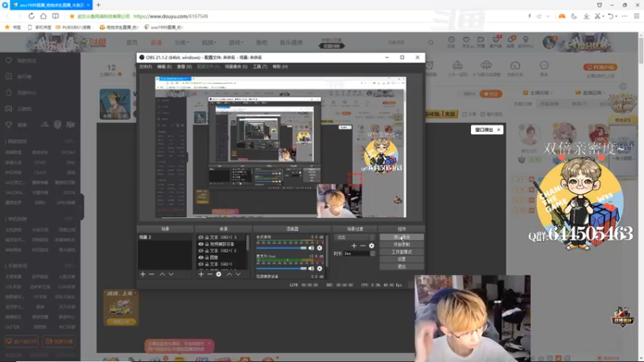Click browser refresh icon

pos(31,16)
